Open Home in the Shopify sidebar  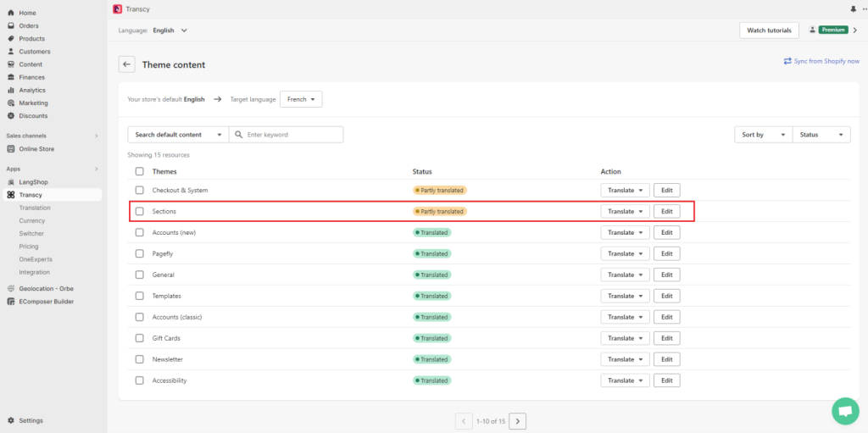(28, 13)
